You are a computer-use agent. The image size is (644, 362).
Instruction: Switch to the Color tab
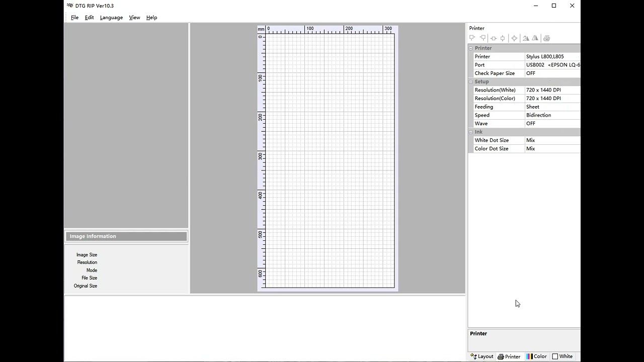click(537, 356)
